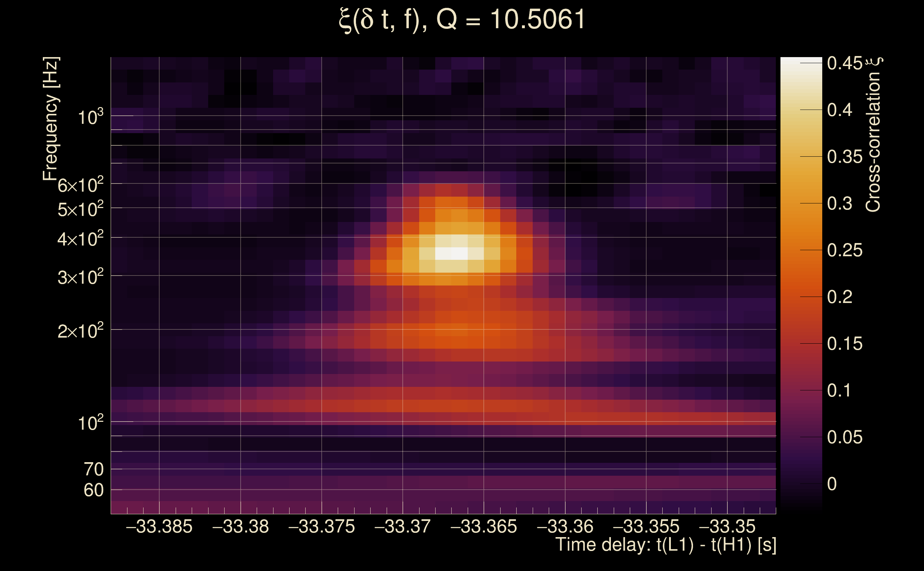Click the 0.15 mark on color bar
Image resolution: width=924 pixels, height=571 pixels.
(x=845, y=344)
